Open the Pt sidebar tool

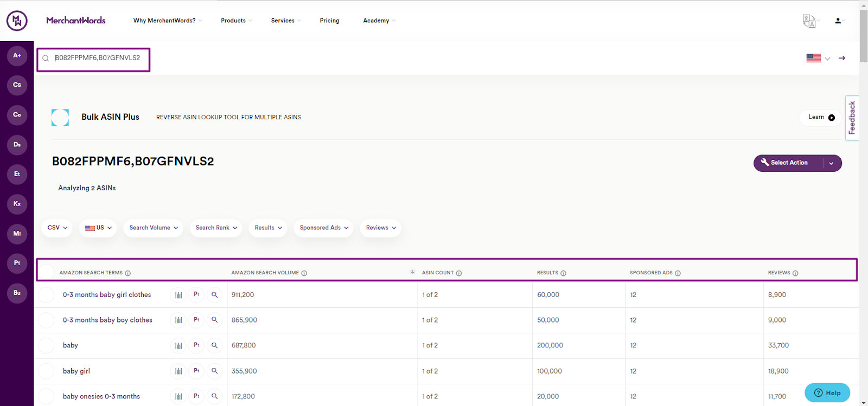click(x=17, y=263)
